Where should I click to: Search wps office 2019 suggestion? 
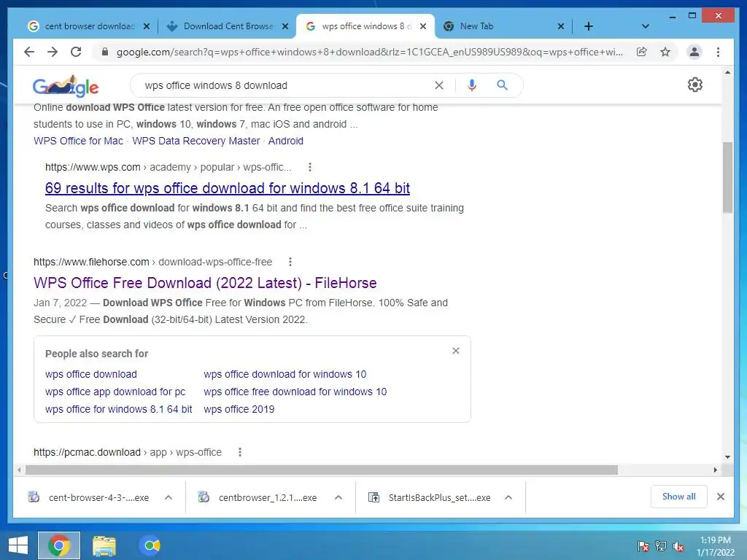pos(239,409)
